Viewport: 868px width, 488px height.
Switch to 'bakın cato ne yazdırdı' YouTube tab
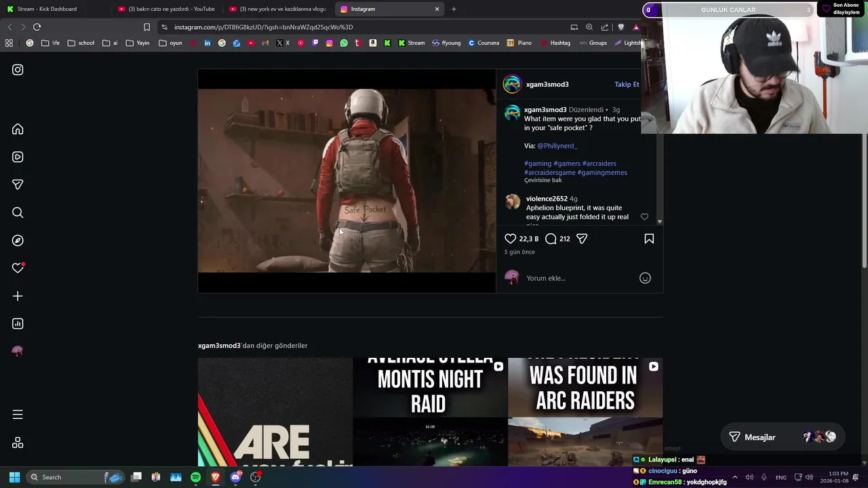point(166,9)
